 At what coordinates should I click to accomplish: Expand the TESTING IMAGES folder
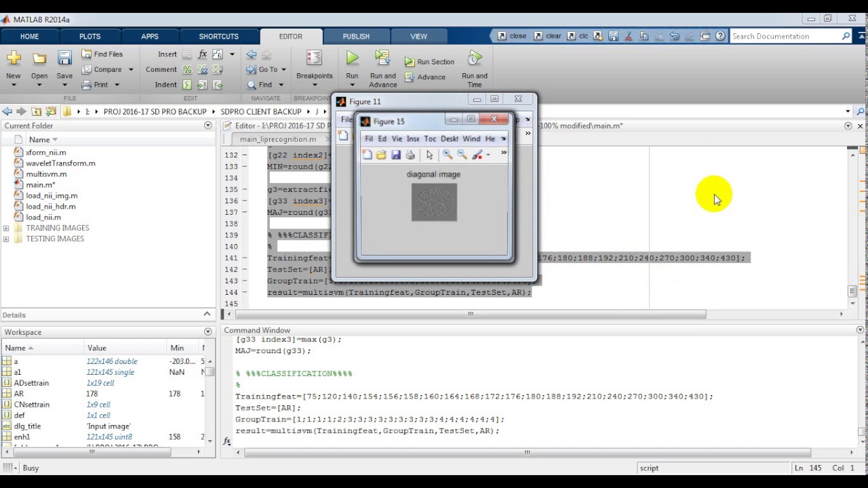coord(6,239)
